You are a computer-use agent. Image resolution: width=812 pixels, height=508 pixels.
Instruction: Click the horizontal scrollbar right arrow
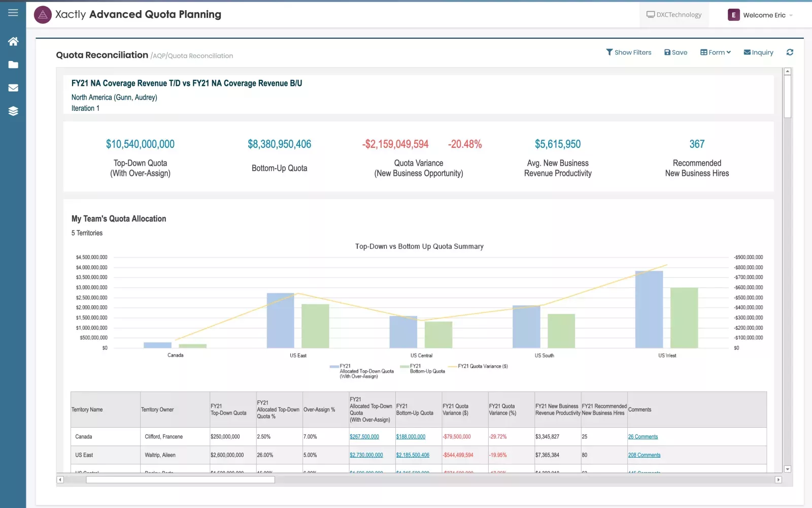click(x=779, y=480)
